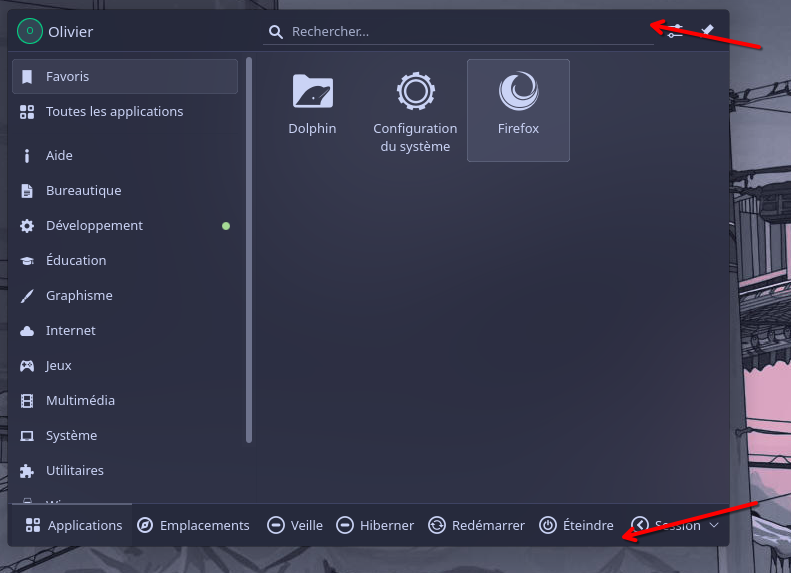Image resolution: width=791 pixels, height=573 pixels.
Task: Toggle the pin to keep menu open
Action: [x=708, y=31]
